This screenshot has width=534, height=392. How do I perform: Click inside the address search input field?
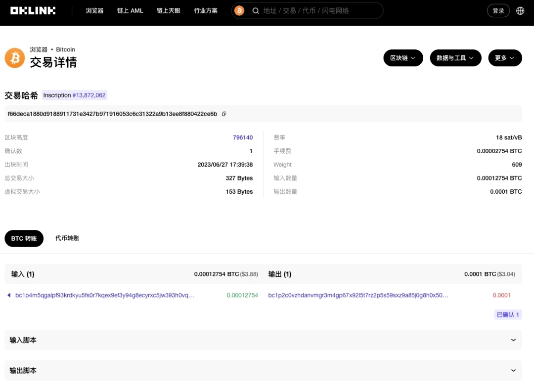coord(316,10)
